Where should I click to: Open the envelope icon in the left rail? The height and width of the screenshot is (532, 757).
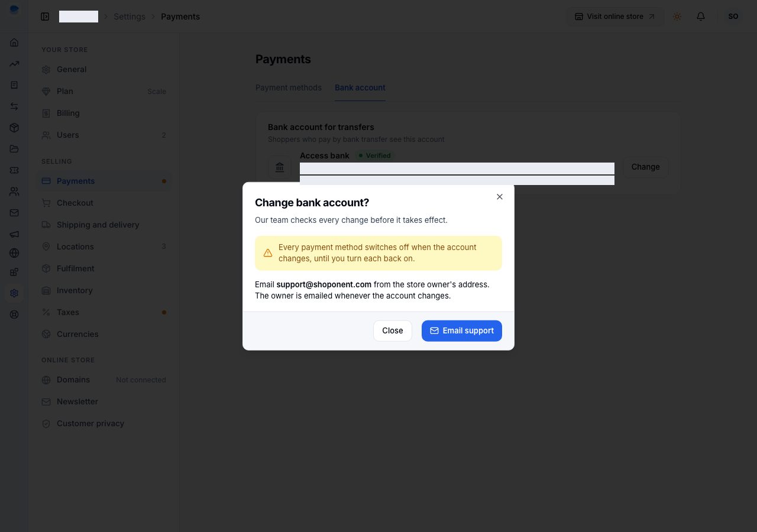click(14, 213)
